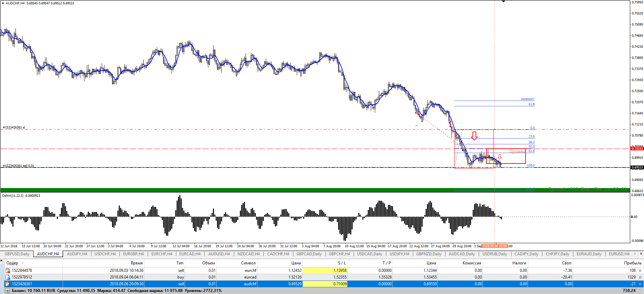This screenshot has width=644, height=294.
Task: Open the EURGBP,H4 chart tab
Action: [x=133, y=254]
